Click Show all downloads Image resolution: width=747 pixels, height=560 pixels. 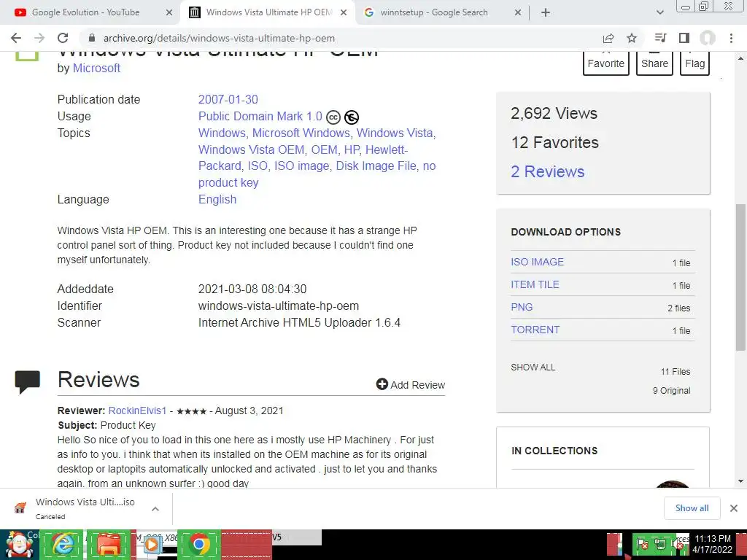click(692, 508)
